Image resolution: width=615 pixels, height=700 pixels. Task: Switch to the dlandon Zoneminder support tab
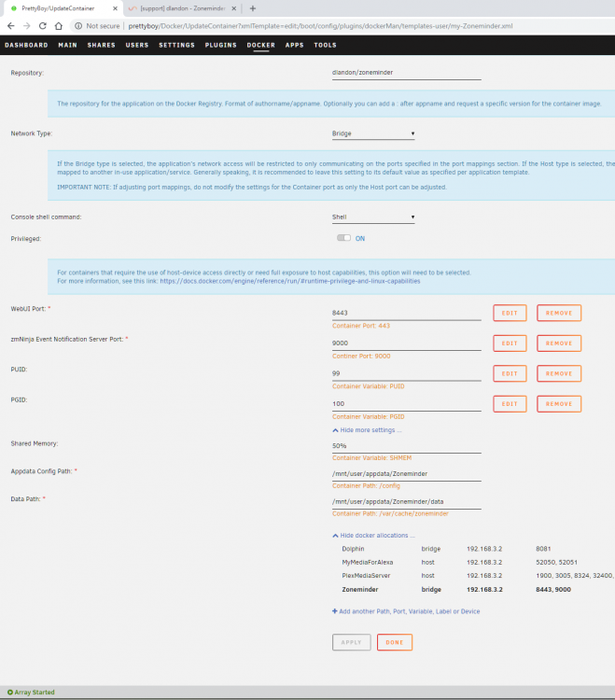(x=183, y=8)
